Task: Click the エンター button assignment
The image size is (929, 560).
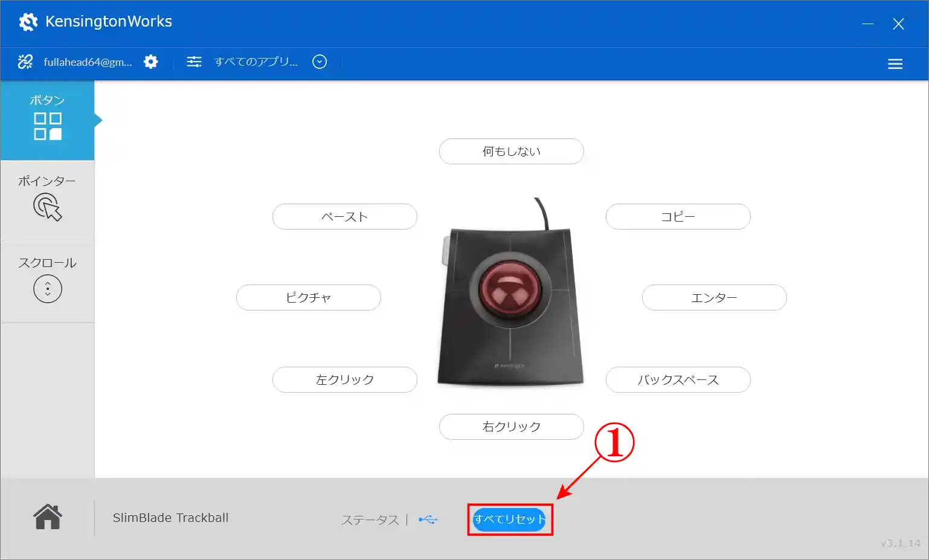Action: pyautogui.click(x=714, y=297)
